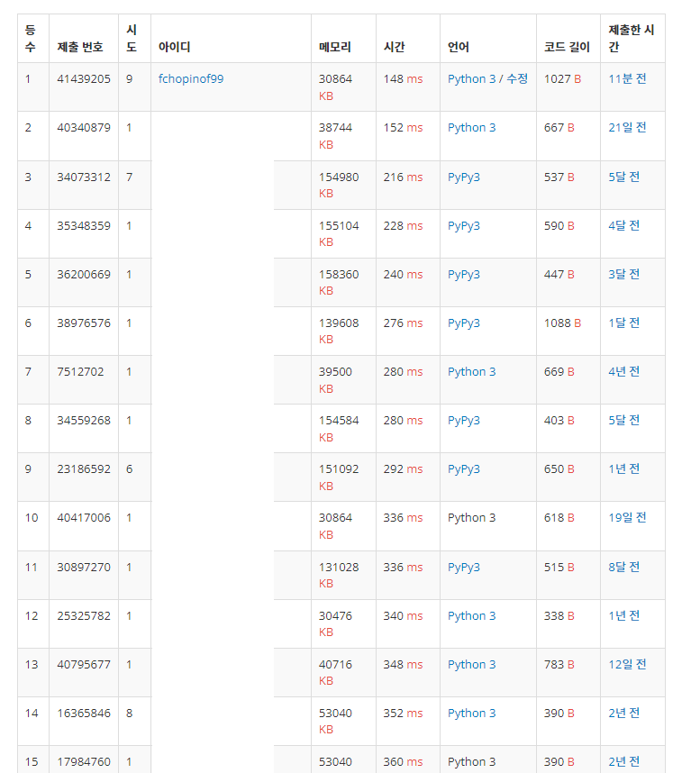700x773 pixels.
Task: Select the 338 B code length
Action: (x=559, y=615)
